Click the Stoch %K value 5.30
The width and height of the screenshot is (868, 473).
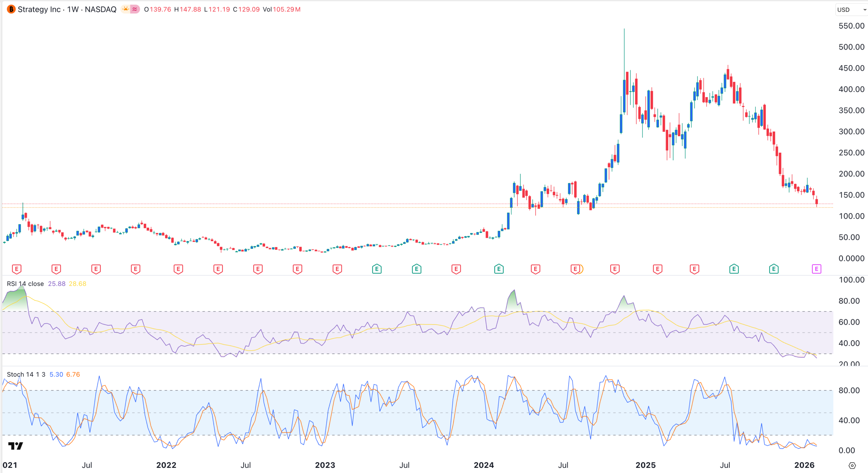56,374
